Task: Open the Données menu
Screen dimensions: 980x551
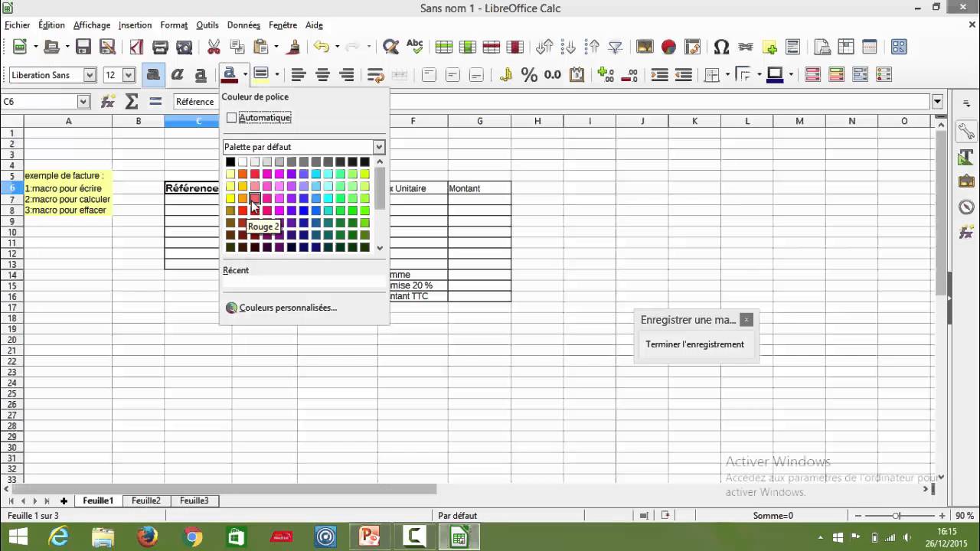Action: (x=243, y=25)
